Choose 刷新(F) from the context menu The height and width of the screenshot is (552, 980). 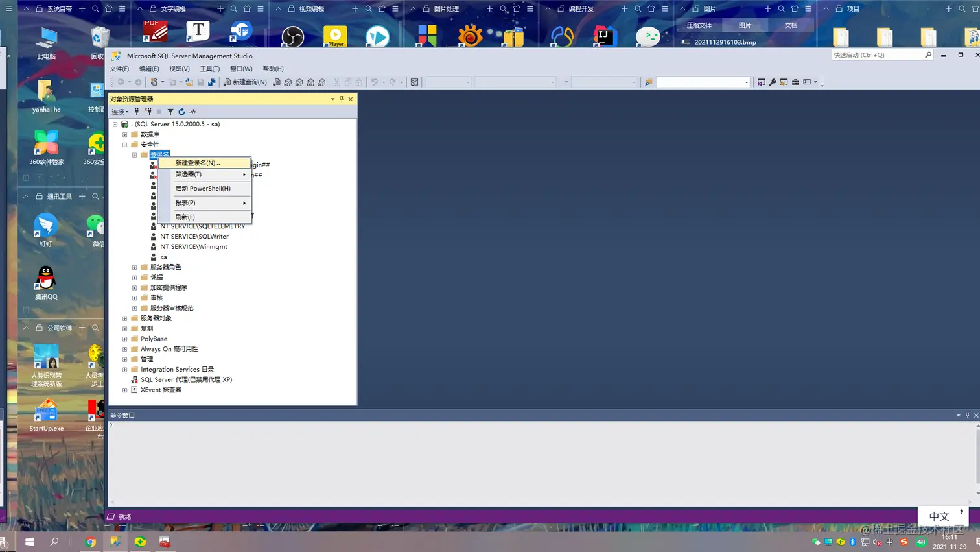(205, 217)
